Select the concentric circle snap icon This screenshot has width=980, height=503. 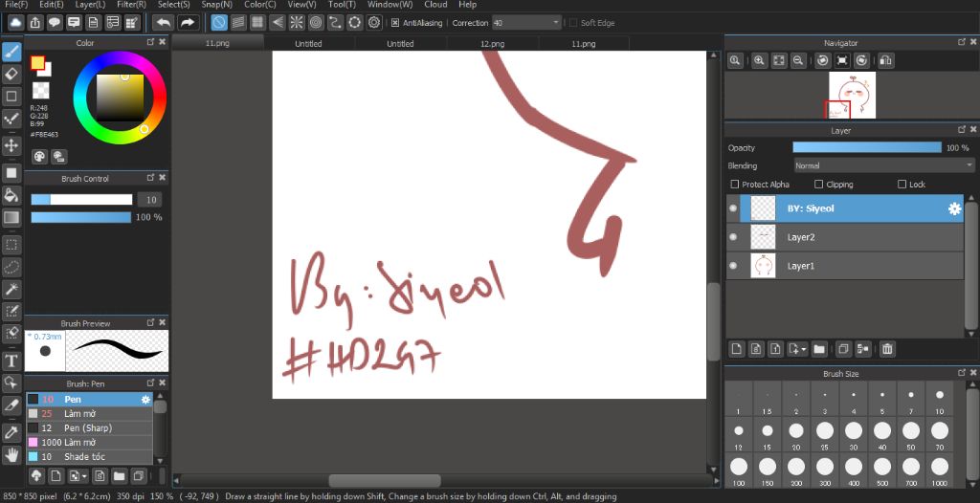click(x=316, y=23)
